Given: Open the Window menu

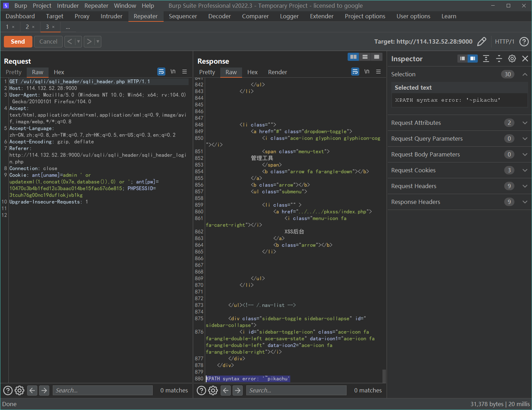Looking at the screenshot, I should point(125,6).
